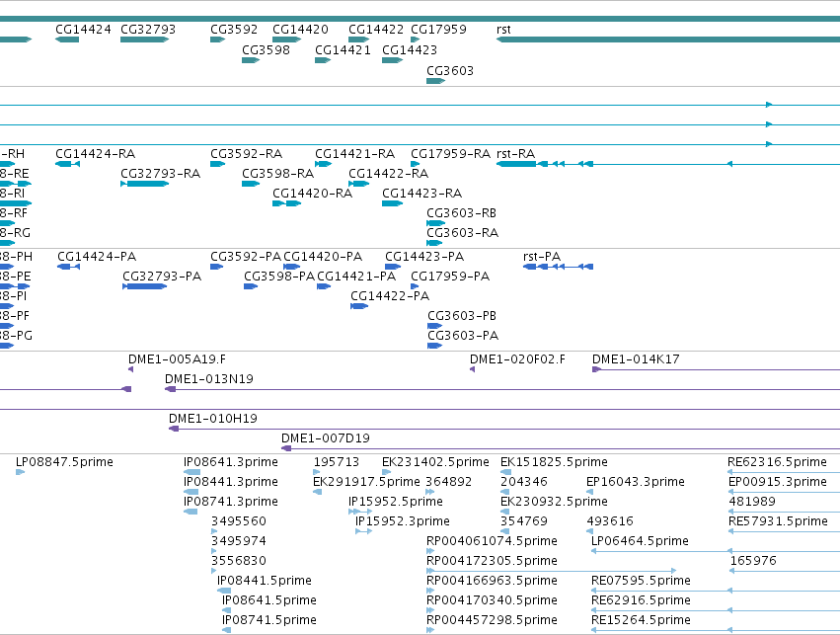Click the rst gene label
Screen dimensions: 840x635
[503, 30]
